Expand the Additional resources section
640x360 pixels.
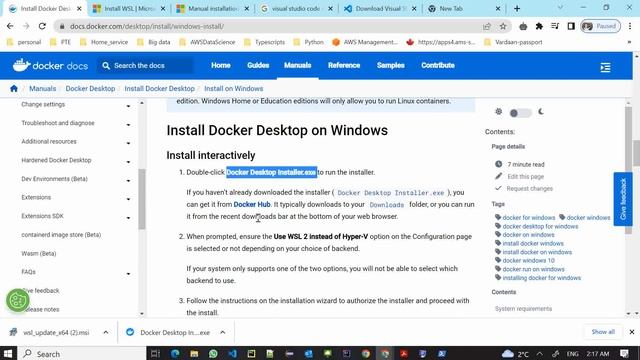(128, 143)
